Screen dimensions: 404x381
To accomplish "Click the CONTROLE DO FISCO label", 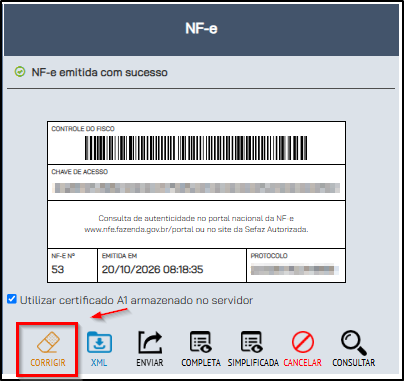I will coord(83,129).
